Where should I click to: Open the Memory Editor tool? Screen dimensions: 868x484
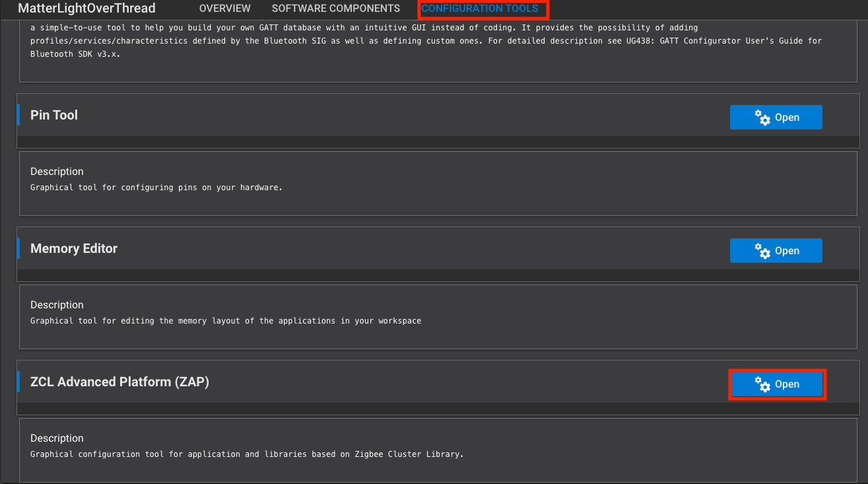pyautogui.click(x=776, y=251)
